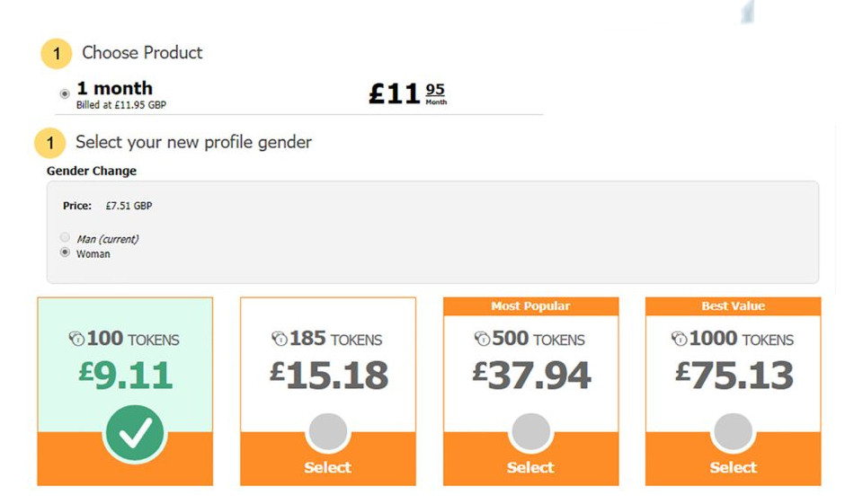The image size is (863, 504).
Task: Click the token coin icon beside 185 TOKENS
Action: tap(280, 339)
